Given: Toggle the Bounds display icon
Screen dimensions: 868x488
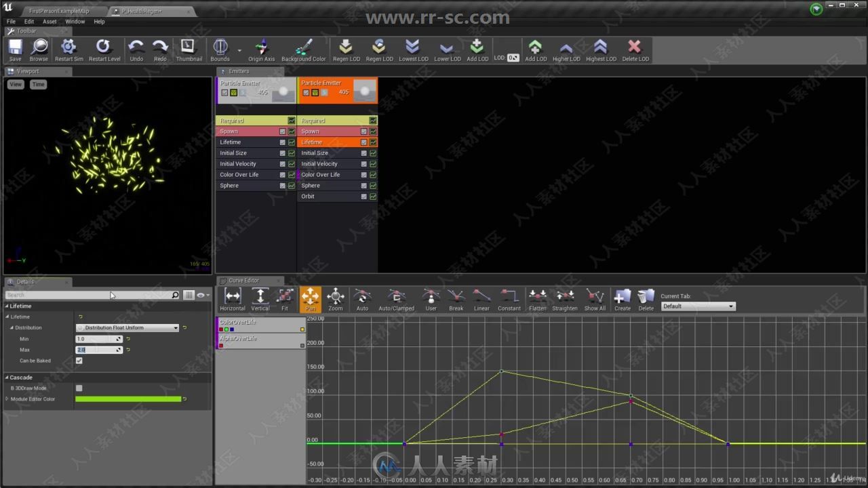Looking at the screenshot, I should click(220, 50).
